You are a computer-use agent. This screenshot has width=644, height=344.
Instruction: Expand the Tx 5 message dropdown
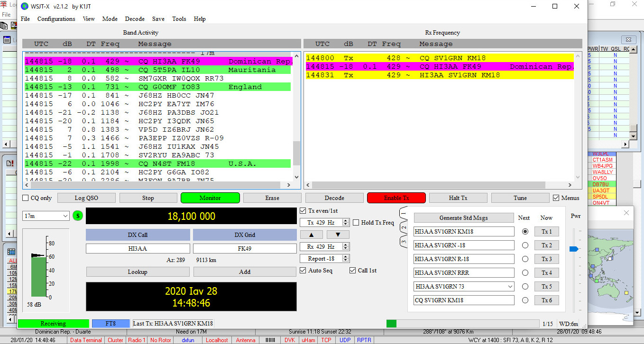pos(511,286)
